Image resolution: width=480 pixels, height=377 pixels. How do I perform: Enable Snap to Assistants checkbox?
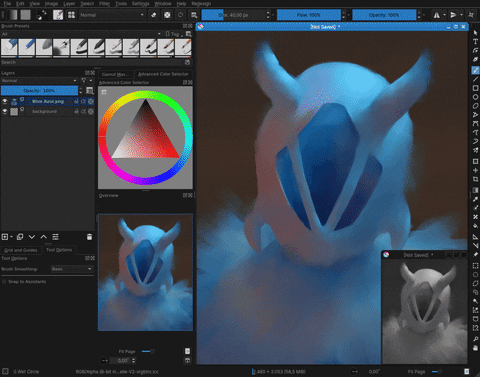coord(4,282)
